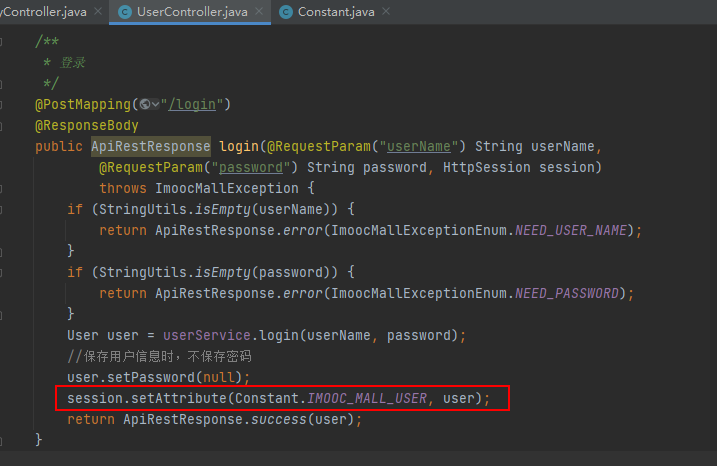717x466 pixels.
Task: Switch to the UserController.java tab
Action: [x=192, y=12]
